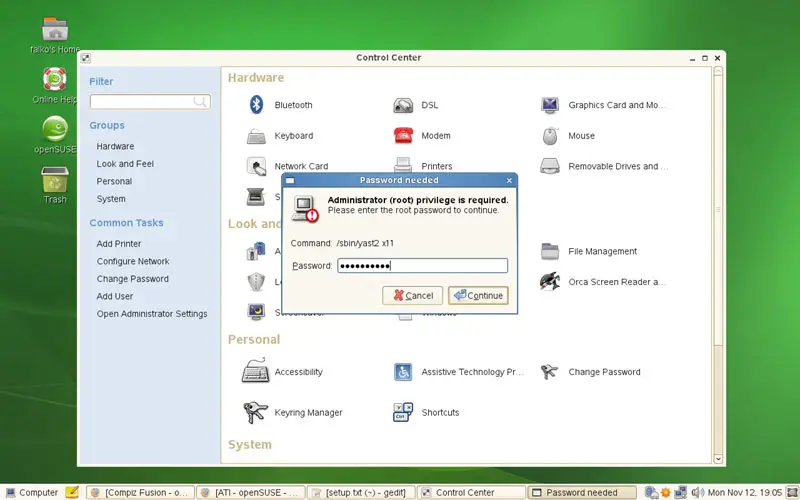Open Assistive Technology Preferences icon
This screenshot has width=800, height=500.
(x=403, y=372)
